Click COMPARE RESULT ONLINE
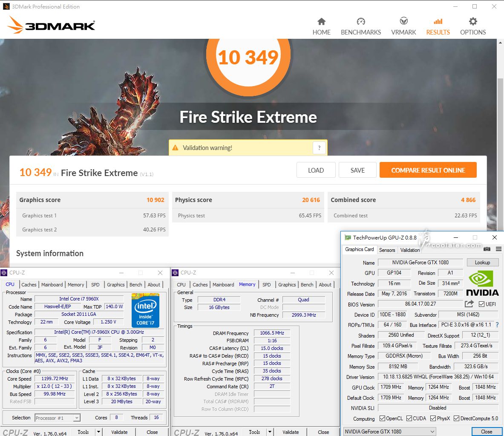 click(428, 170)
